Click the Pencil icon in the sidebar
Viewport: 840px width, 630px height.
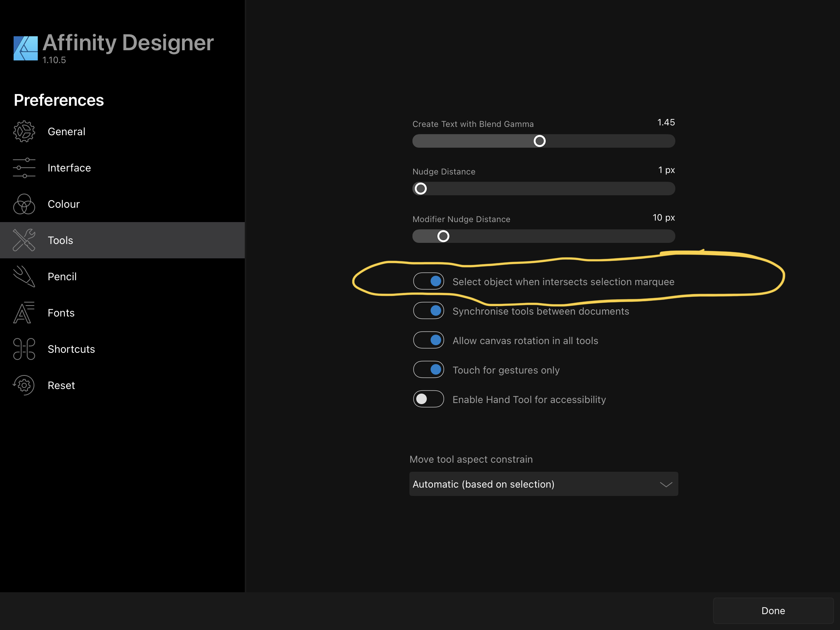click(24, 276)
